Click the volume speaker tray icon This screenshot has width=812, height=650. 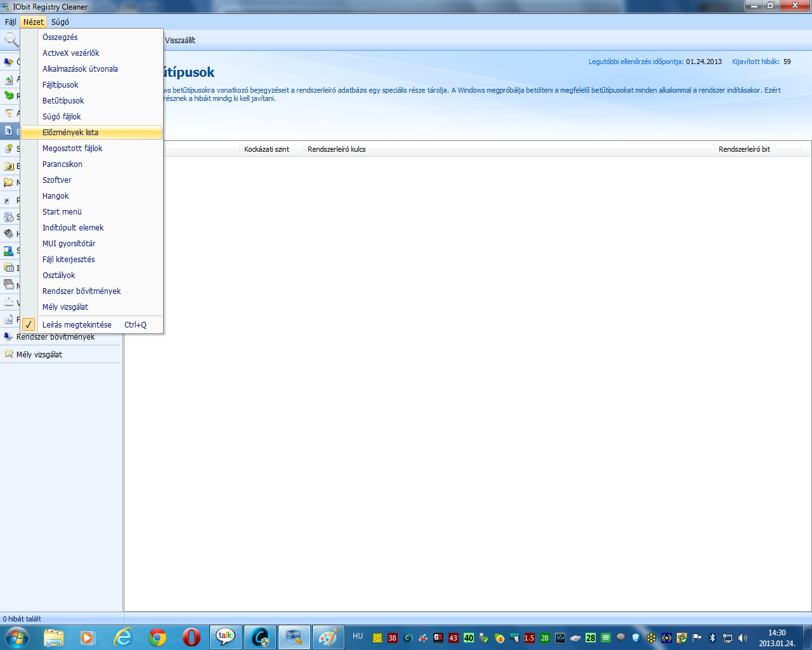click(x=743, y=638)
